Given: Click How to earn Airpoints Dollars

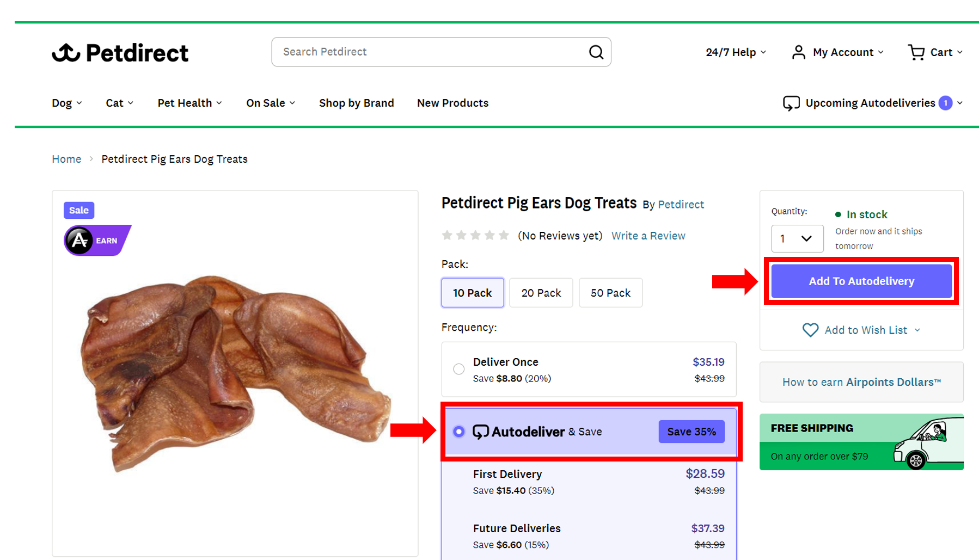Looking at the screenshot, I should point(861,382).
